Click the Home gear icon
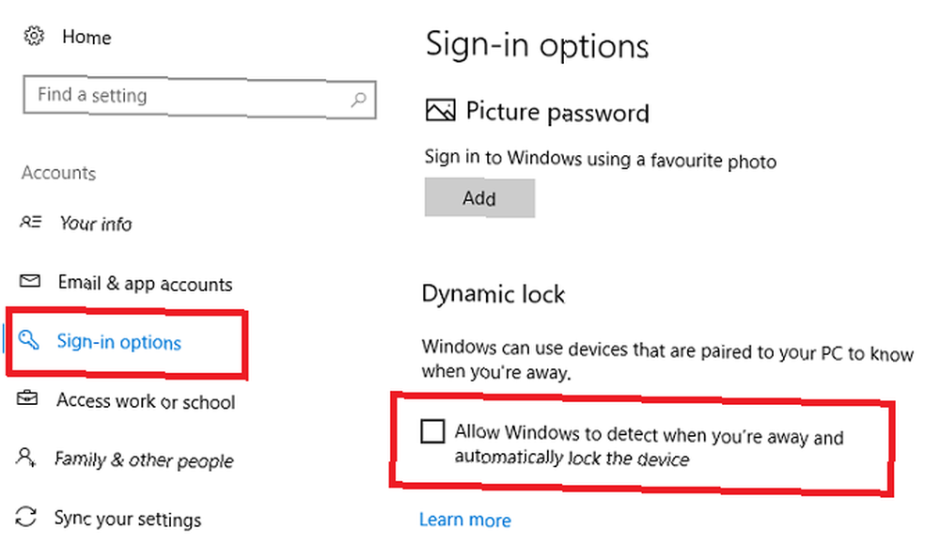 click(34, 36)
